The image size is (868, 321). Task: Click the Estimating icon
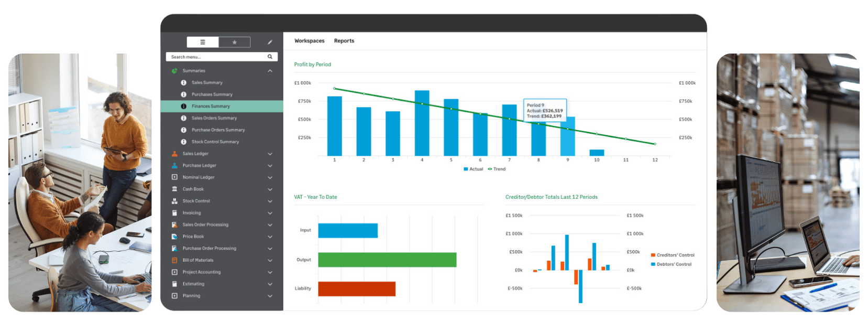point(174,284)
